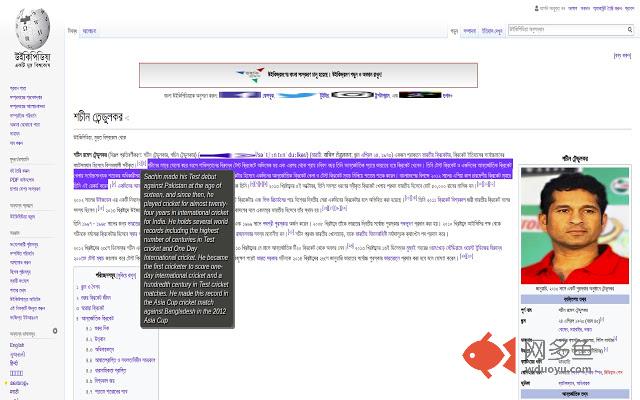Image resolution: width=640 pixels, height=400 pixels.
Task: Open the हिन्दी language version link
Action: (x=14, y=363)
